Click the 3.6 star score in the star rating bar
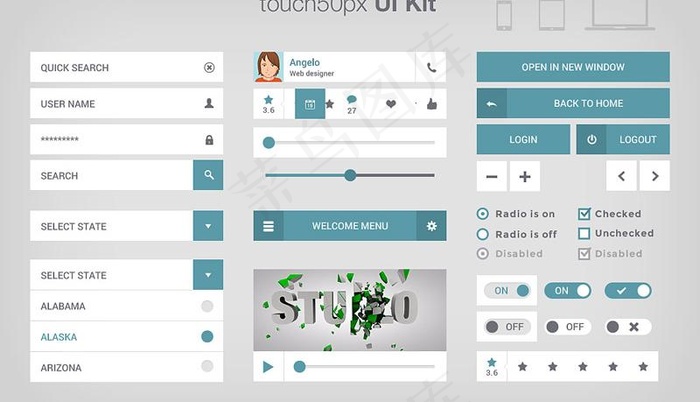The height and width of the screenshot is (402, 700). coord(492,367)
